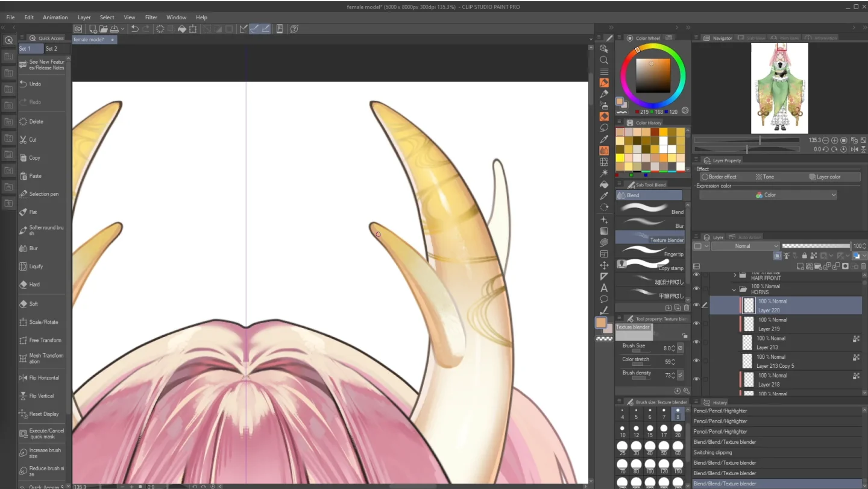Image resolution: width=868 pixels, height=489 pixels.
Task: Adjust the layer opacity slider
Action: tap(816, 246)
